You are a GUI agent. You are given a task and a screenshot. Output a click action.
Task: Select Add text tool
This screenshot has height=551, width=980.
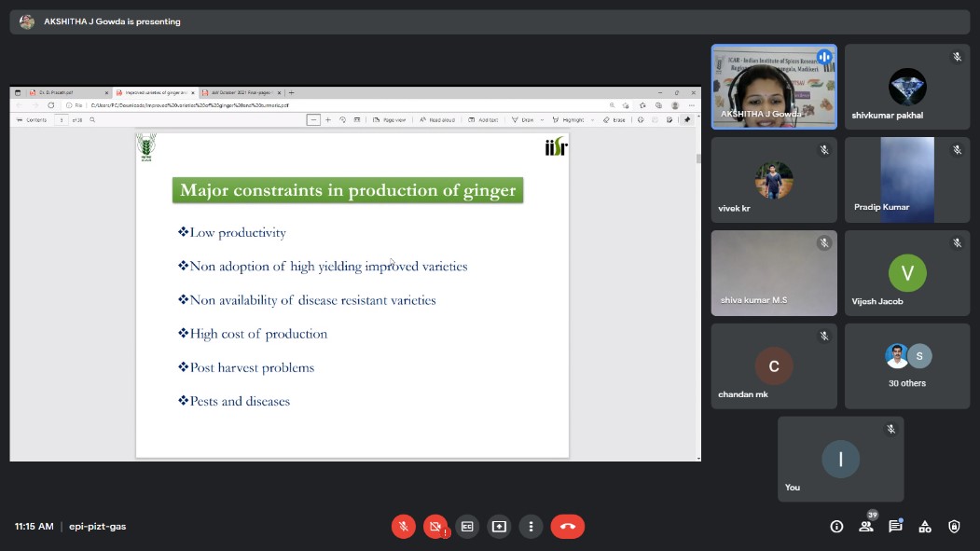[x=483, y=120]
